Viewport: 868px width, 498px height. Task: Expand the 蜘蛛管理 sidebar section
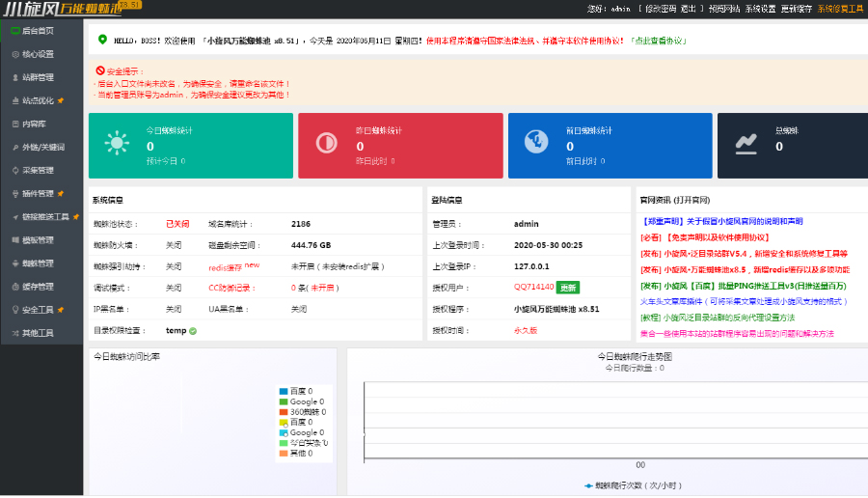click(x=41, y=263)
